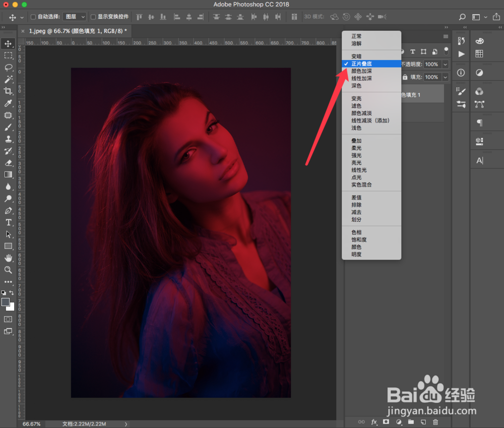Select the Zoom tool
The image size is (504, 428).
(9, 270)
